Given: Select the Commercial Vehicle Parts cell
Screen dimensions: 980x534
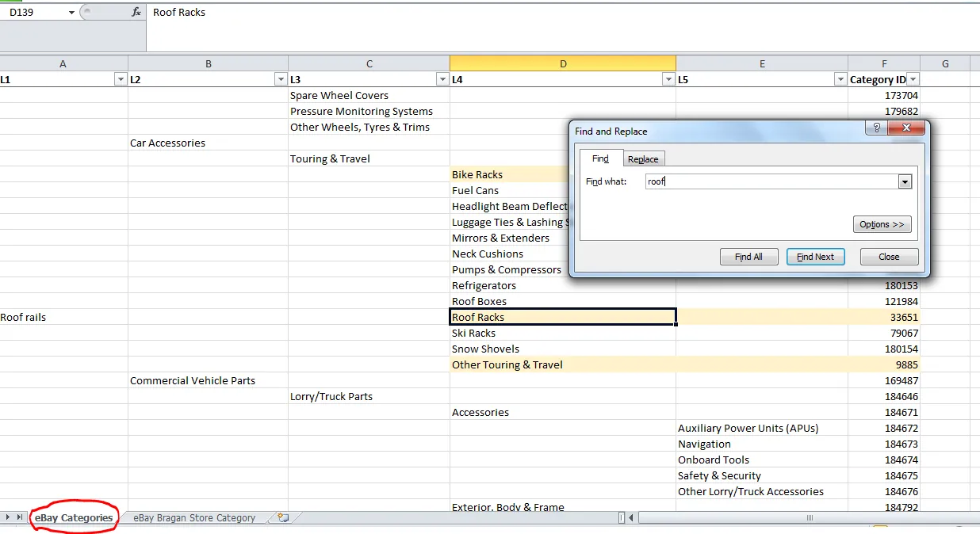Looking at the screenshot, I should pyautogui.click(x=209, y=380).
